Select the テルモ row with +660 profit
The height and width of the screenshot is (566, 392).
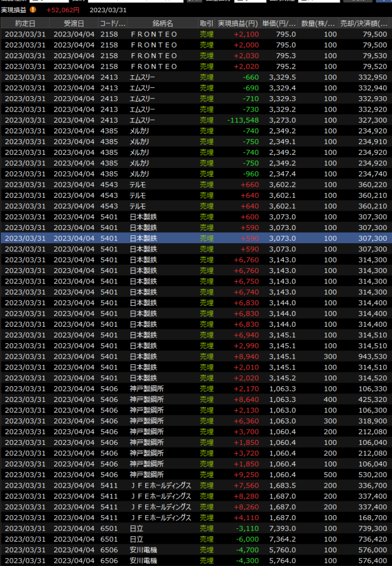pyautogui.click(x=196, y=185)
